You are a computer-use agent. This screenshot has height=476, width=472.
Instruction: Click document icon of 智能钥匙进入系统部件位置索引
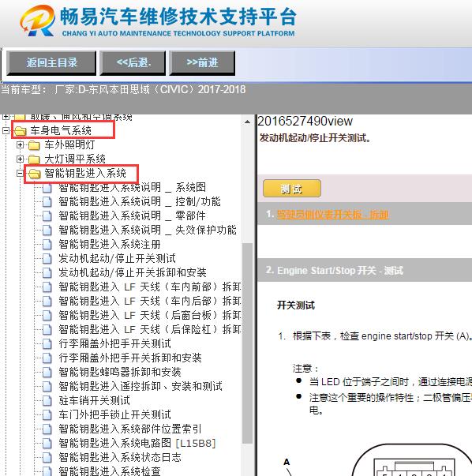[47, 429]
